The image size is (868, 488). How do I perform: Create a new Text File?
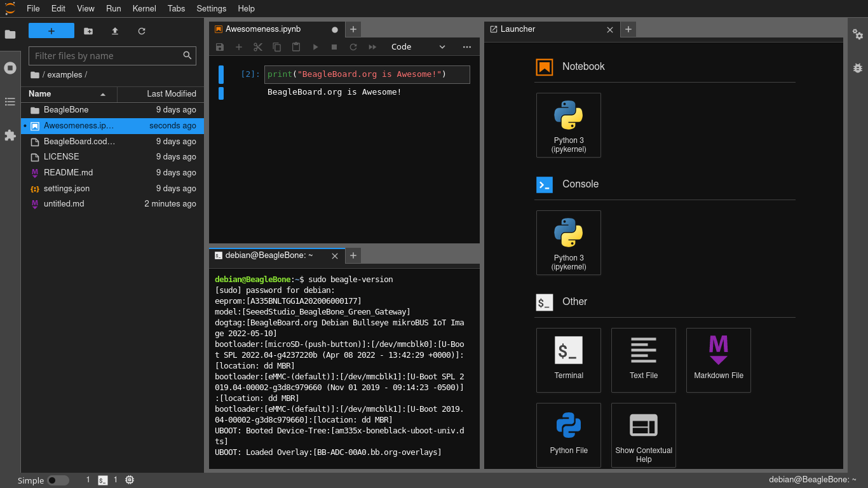[644, 360]
